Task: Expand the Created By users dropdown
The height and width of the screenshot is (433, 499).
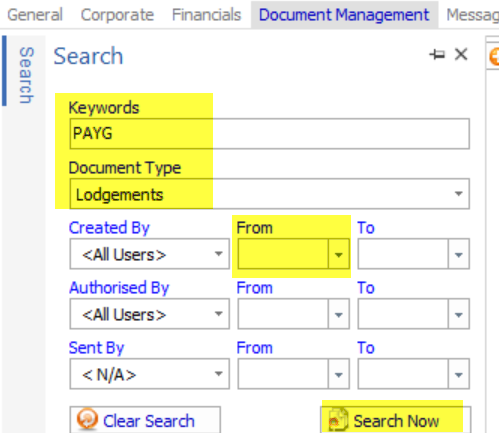Action: point(219,254)
